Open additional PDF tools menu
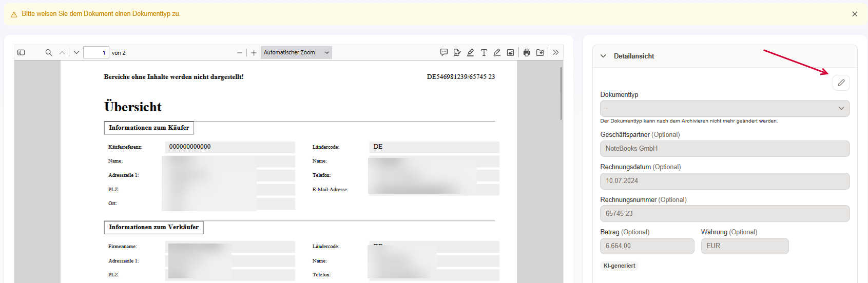 [555, 52]
